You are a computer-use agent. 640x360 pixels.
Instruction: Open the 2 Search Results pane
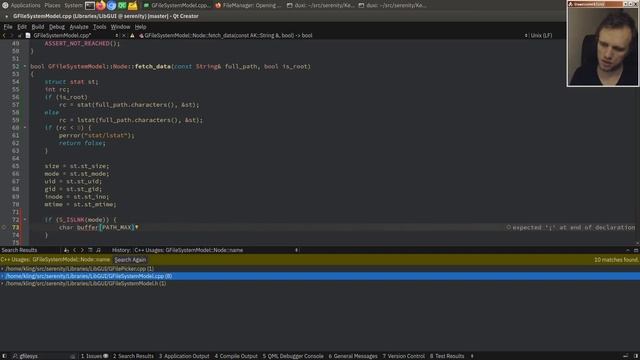point(133,356)
